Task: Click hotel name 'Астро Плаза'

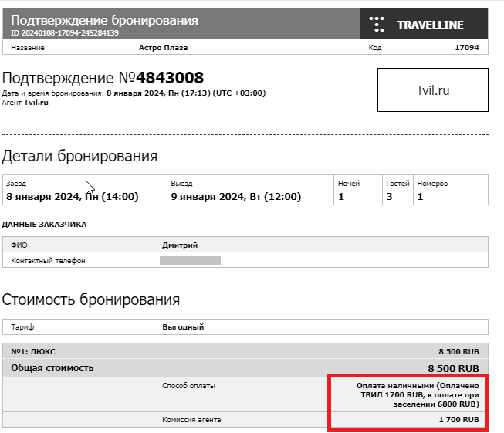Action: pos(164,48)
